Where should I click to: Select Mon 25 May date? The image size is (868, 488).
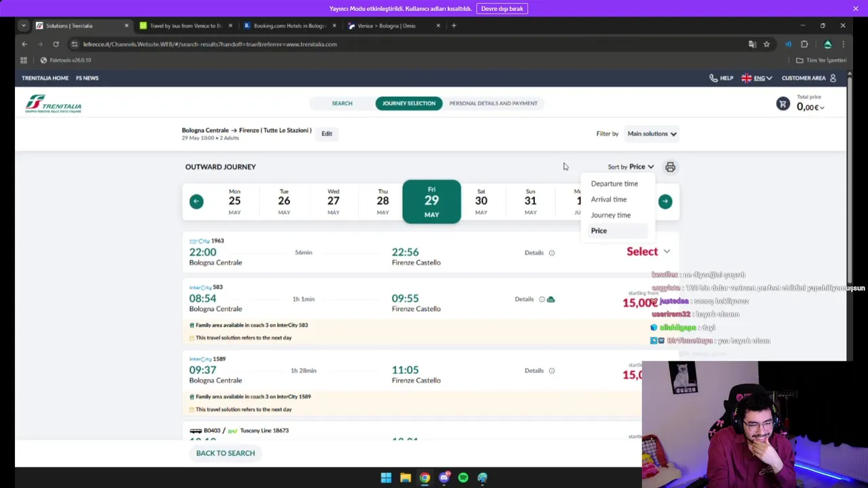[235, 201]
